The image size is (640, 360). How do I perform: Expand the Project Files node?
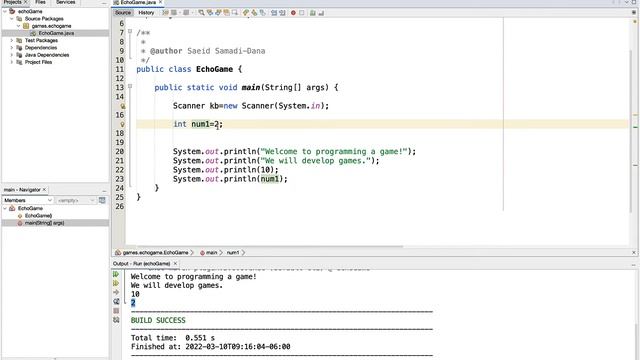[x=12, y=62]
